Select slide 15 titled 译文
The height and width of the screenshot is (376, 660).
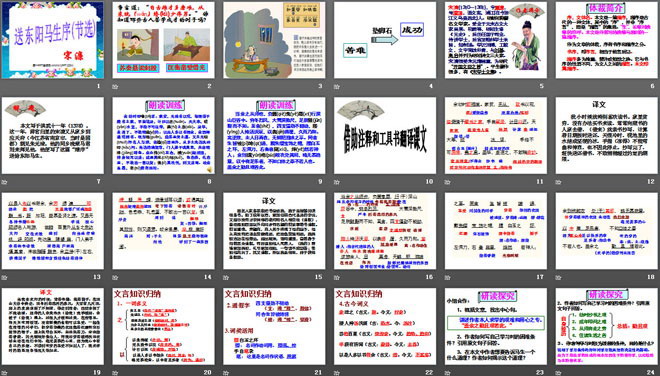pos(274,231)
